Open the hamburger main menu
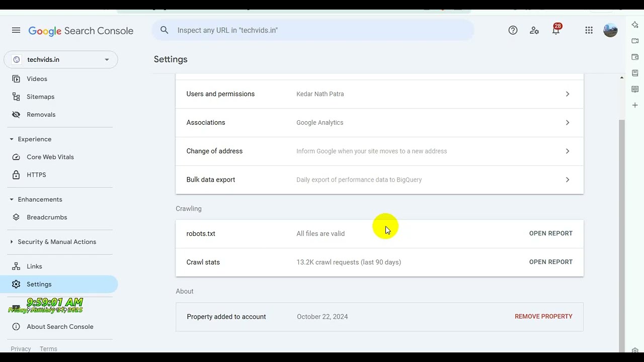The height and width of the screenshot is (362, 644). [16, 30]
